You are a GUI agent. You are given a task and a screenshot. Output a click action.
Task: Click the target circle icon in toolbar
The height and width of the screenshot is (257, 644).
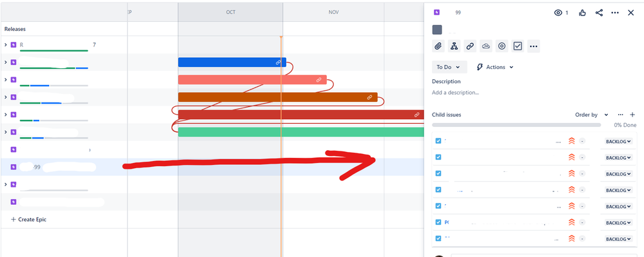tap(502, 46)
